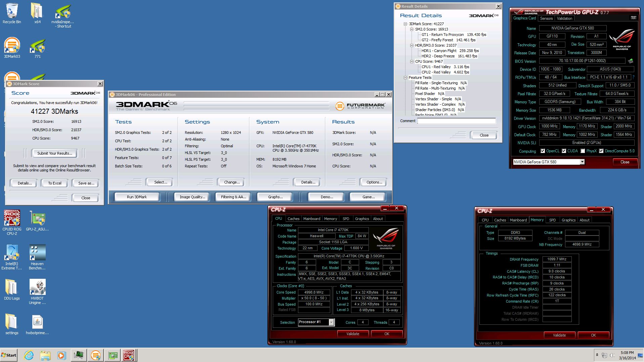
Task: Open Windows Explorer from the taskbar
Action: (x=45, y=355)
